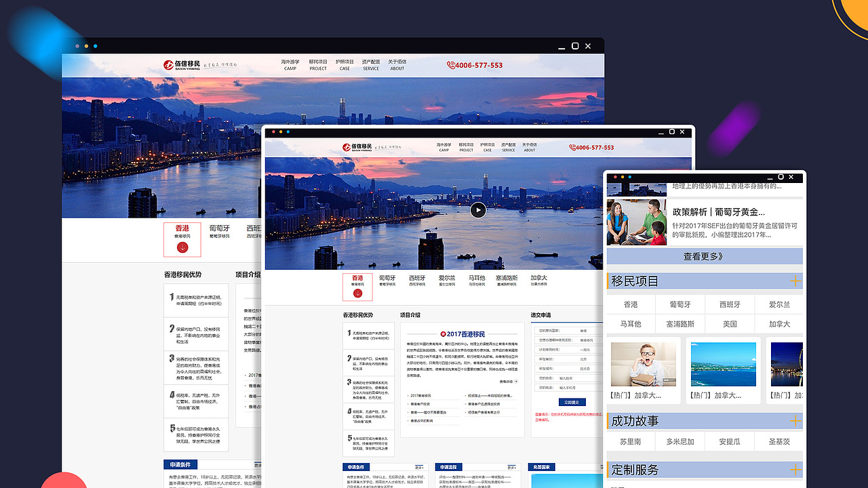Click 香港 cell in mobile 移民项目 grid

coord(631,304)
